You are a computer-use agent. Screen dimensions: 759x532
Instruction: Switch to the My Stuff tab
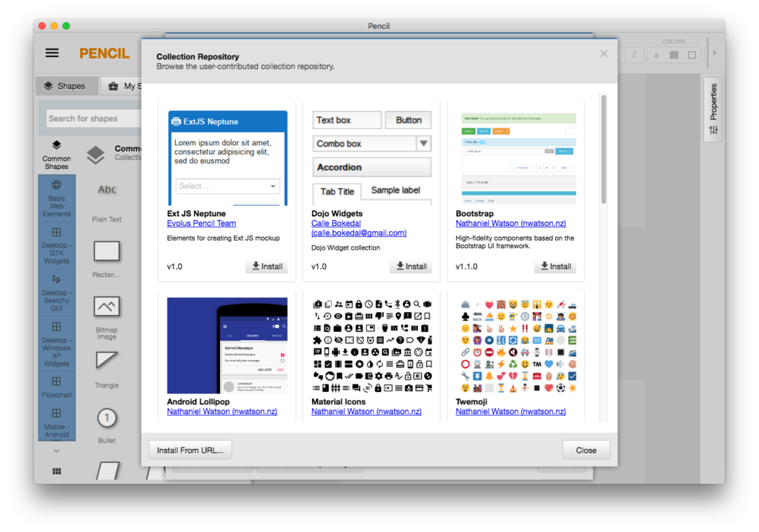pos(122,86)
